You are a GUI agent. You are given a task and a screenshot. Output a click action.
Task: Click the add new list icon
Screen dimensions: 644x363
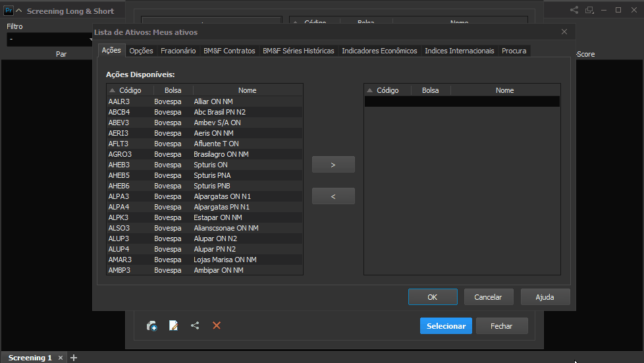click(152, 326)
